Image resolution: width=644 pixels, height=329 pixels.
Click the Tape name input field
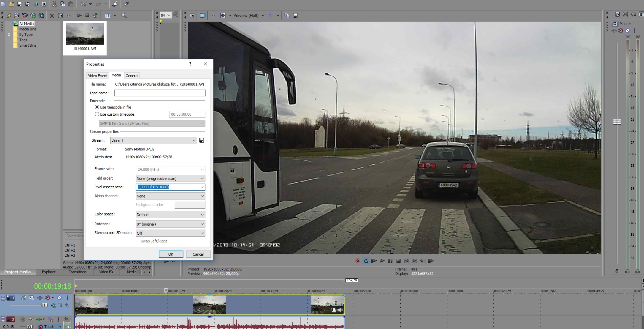(x=160, y=93)
